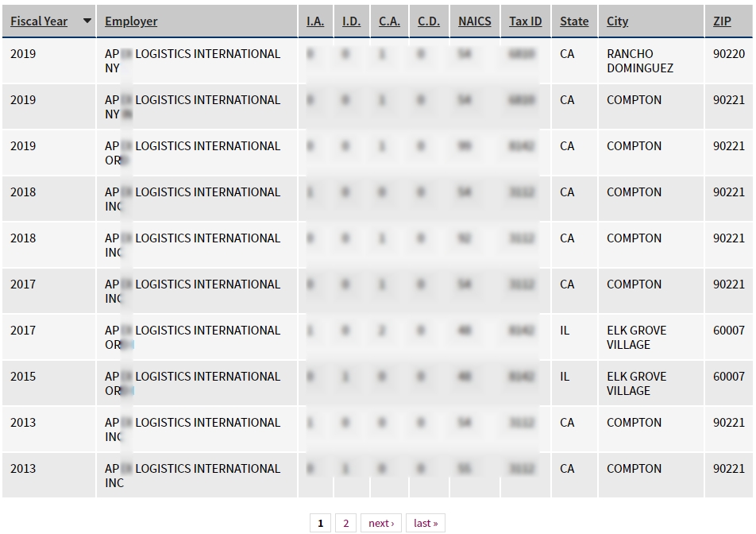
Task: Sort by I.D. column header
Action: [x=351, y=21]
